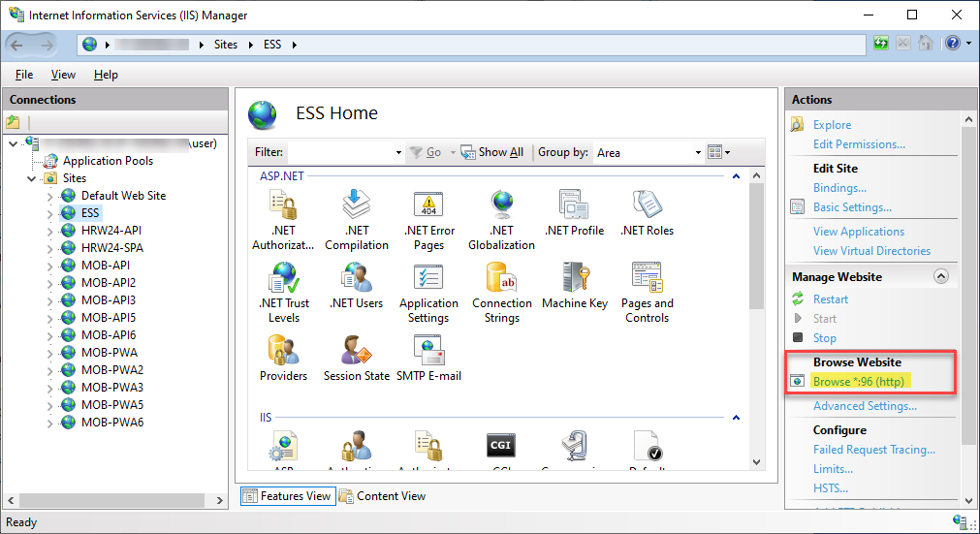Stop the website
Viewport: 980px width, 534px height.
coord(824,338)
